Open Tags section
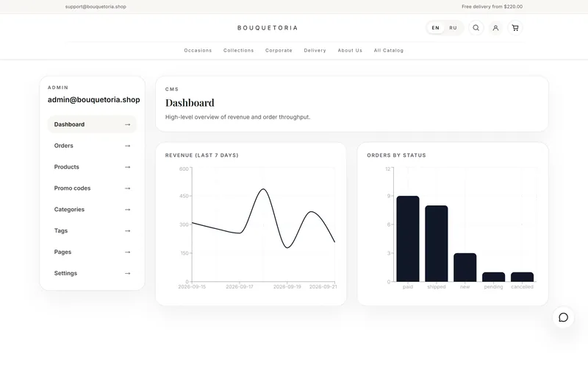Image resolution: width=588 pixels, height=368 pixels. pos(93,231)
